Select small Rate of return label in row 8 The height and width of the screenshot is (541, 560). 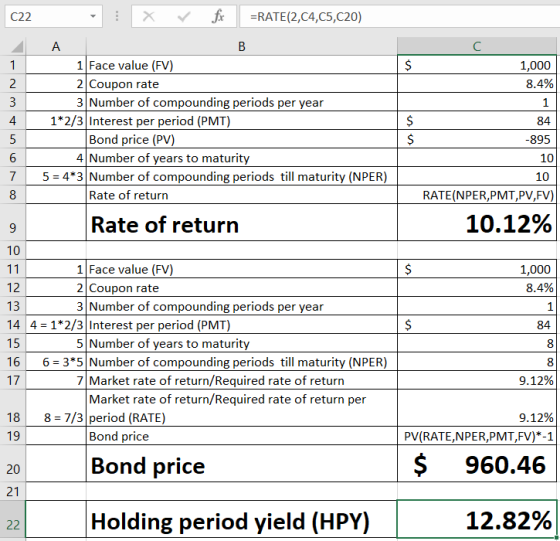[x=241, y=195]
